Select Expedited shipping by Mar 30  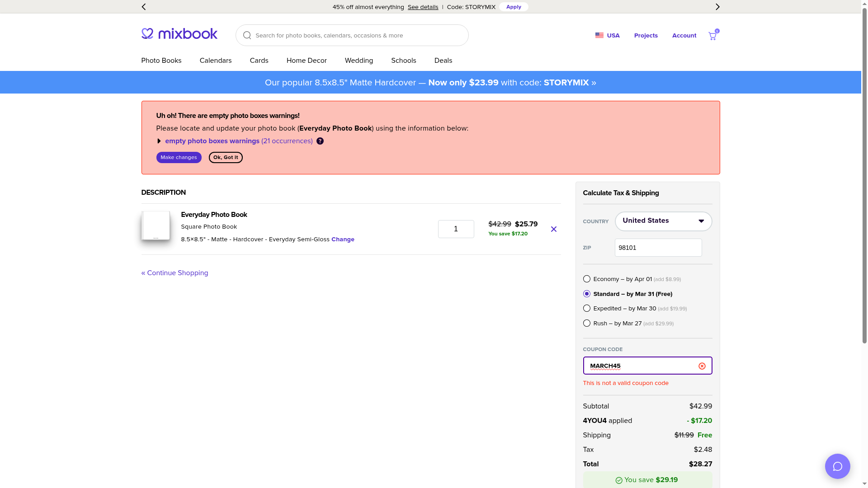point(587,308)
